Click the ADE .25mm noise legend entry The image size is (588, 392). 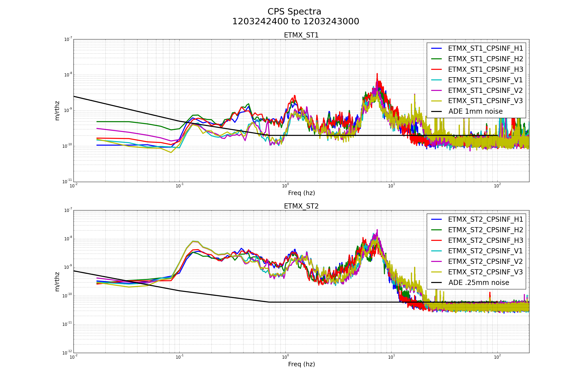478,282
